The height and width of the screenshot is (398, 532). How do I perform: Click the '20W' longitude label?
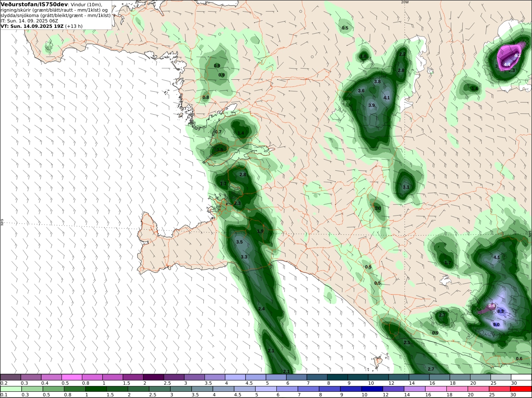(405, 2)
